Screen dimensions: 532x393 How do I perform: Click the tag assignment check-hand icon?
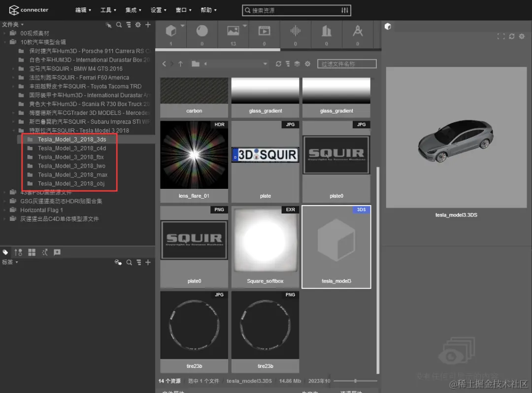pyautogui.click(x=118, y=262)
